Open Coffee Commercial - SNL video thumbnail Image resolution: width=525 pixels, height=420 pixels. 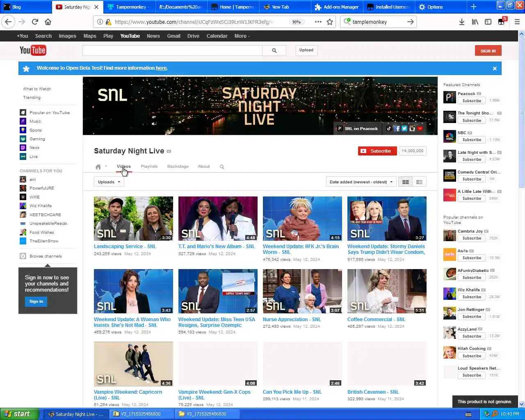coord(387,291)
